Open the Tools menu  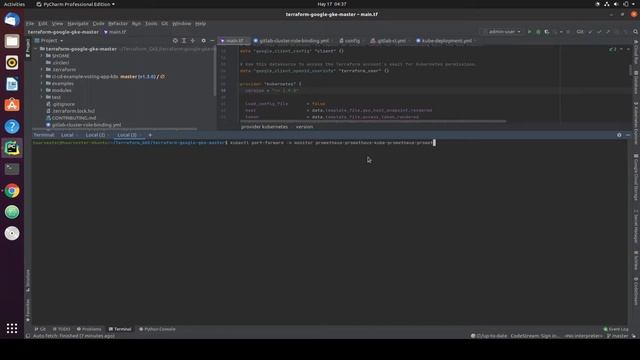pyautogui.click(x=151, y=23)
